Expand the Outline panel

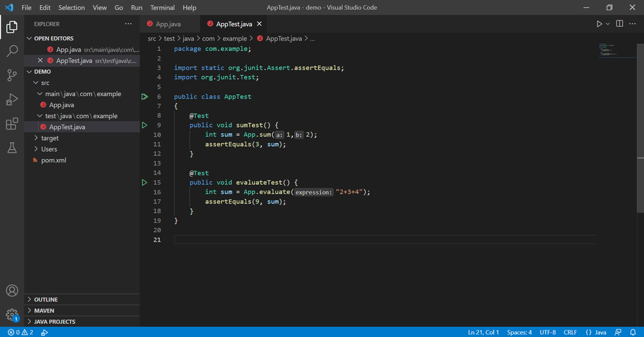pyautogui.click(x=82, y=299)
